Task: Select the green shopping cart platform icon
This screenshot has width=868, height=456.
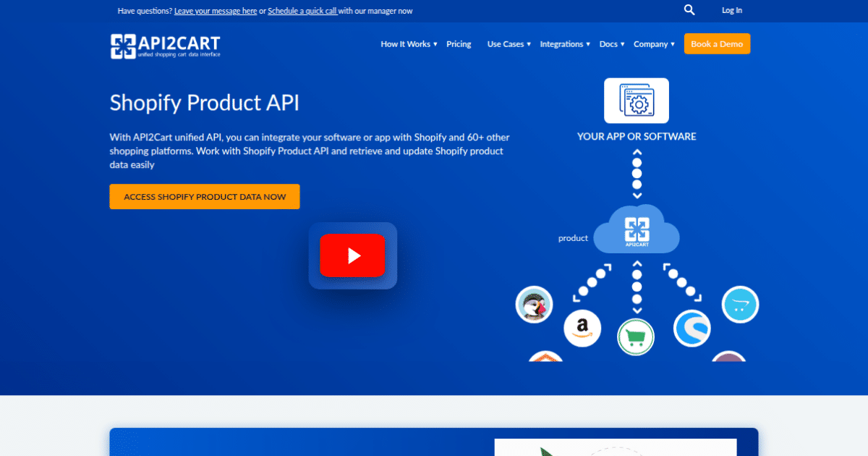Action: (x=635, y=337)
